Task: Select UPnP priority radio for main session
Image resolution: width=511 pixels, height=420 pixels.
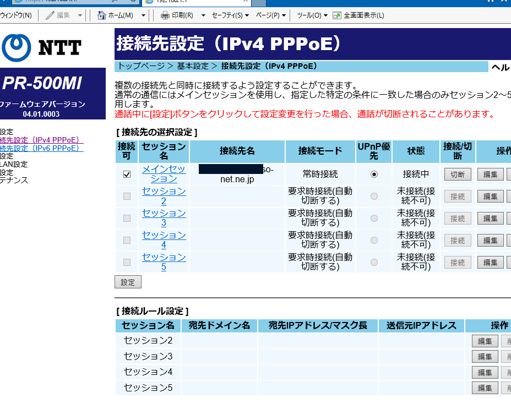Action: tap(374, 174)
